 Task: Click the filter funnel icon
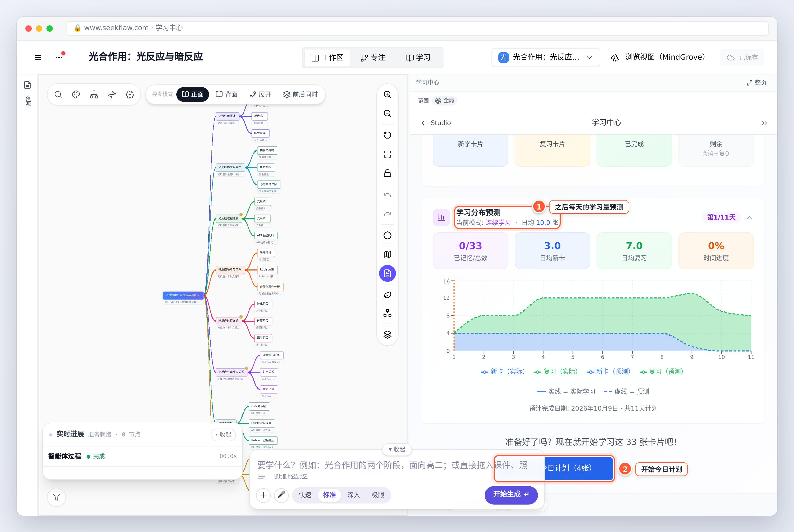pos(57,497)
